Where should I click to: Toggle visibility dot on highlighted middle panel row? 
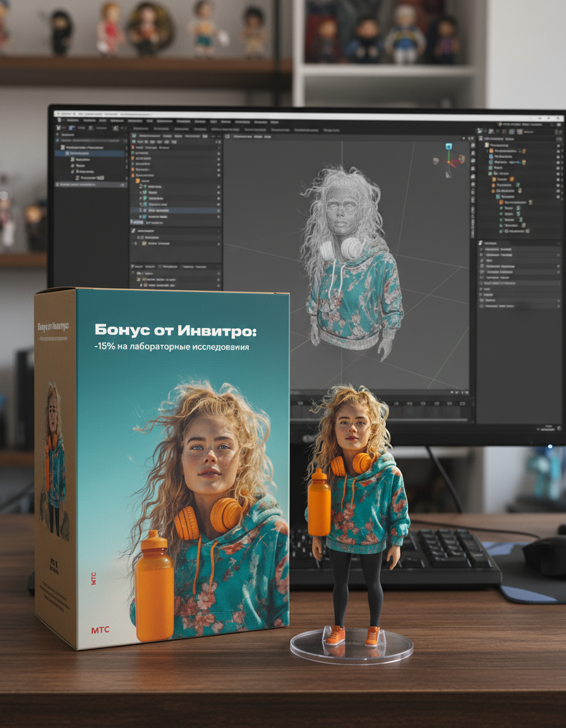(219, 210)
